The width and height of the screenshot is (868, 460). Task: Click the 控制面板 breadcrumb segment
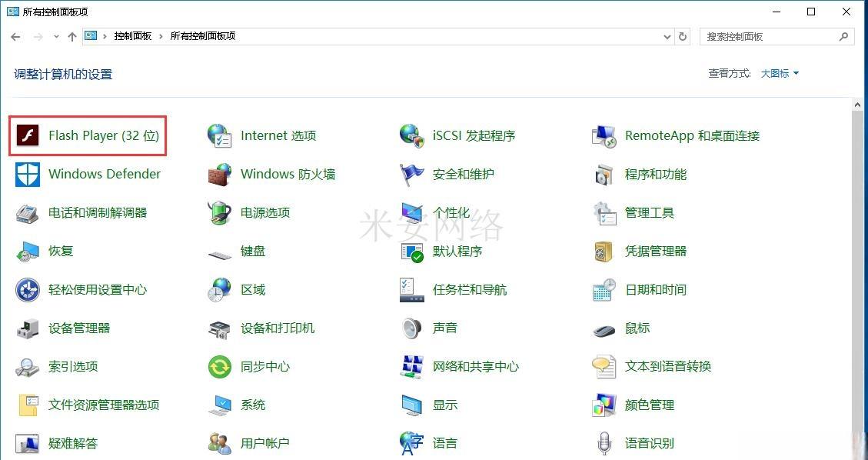133,36
